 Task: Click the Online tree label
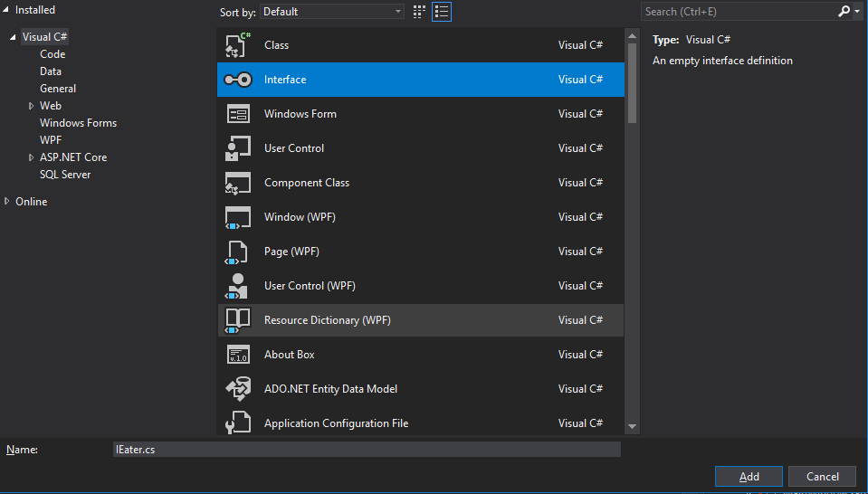pyautogui.click(x=31, y=202)
